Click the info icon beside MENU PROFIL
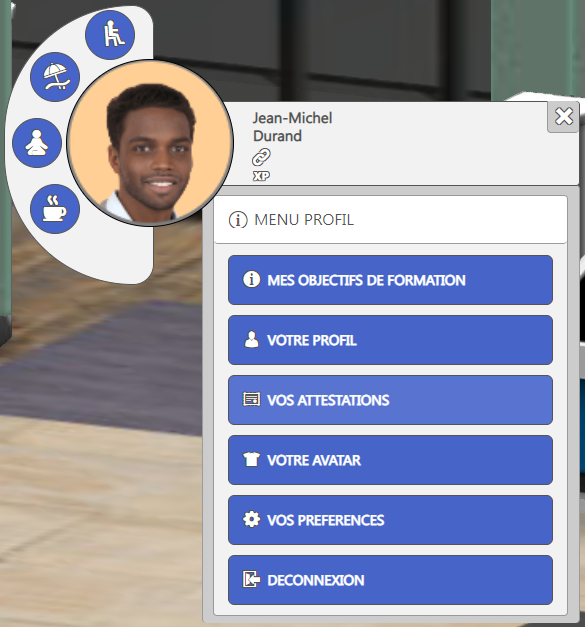This screenshot has height=627, width=585. [238, 220]
